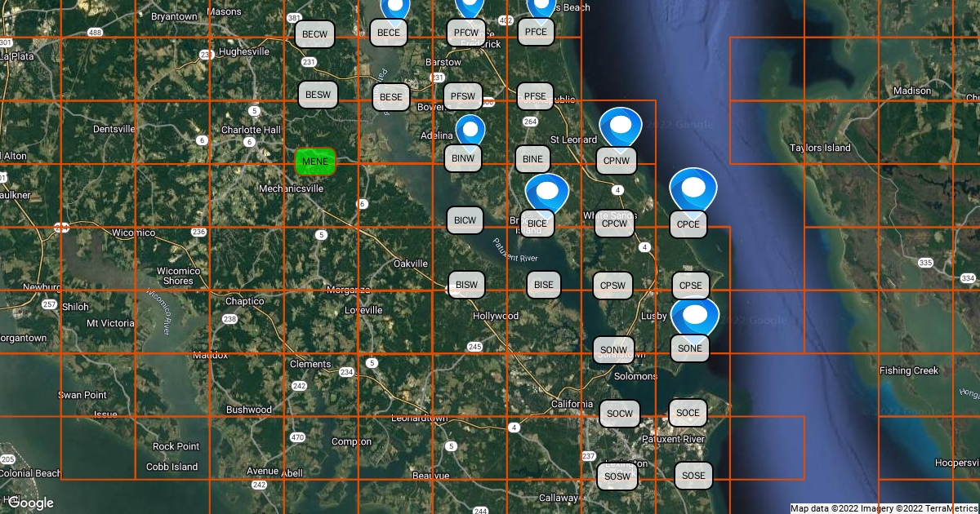Select the BINE grid label
980x514 pixels.
coord(532,159)
